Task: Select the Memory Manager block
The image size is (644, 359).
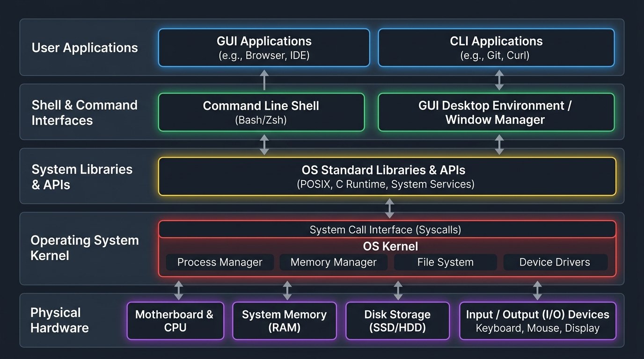Action: pyautogui.click(x=333, y=262)
